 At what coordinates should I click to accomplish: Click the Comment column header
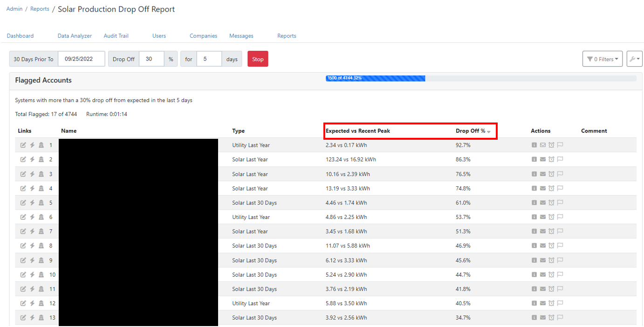point(594,131)
